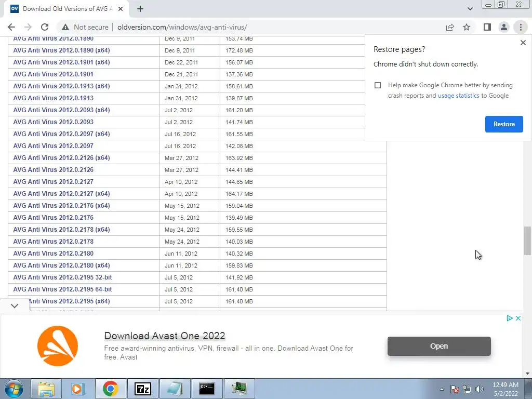Click the Action Center flag icon
The image size is (532, 399).
click(455, 389)
